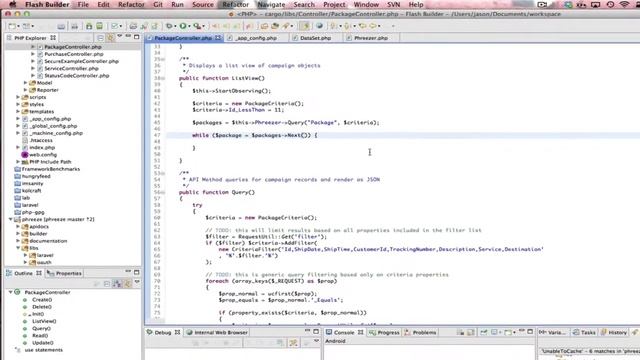This screenshot has width=640, height=360.
Task: Maximize the Console panel
Action: (530, 331)
